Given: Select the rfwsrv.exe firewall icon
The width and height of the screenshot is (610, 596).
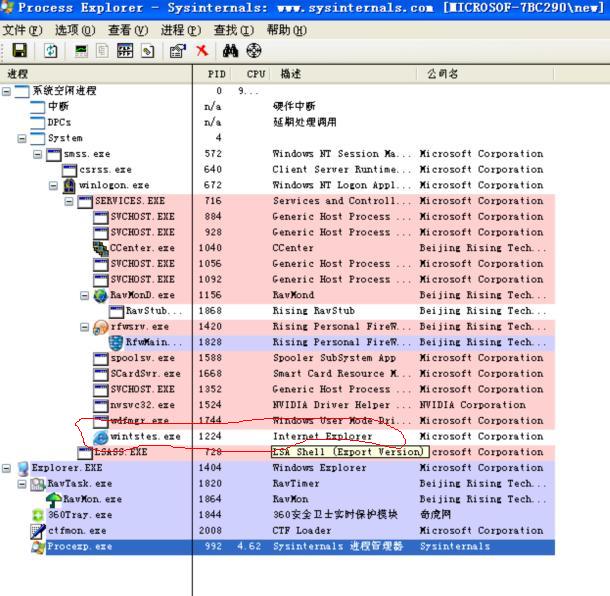Looking at the screenshot, I should pyautogui.click(x=101, y=327).
